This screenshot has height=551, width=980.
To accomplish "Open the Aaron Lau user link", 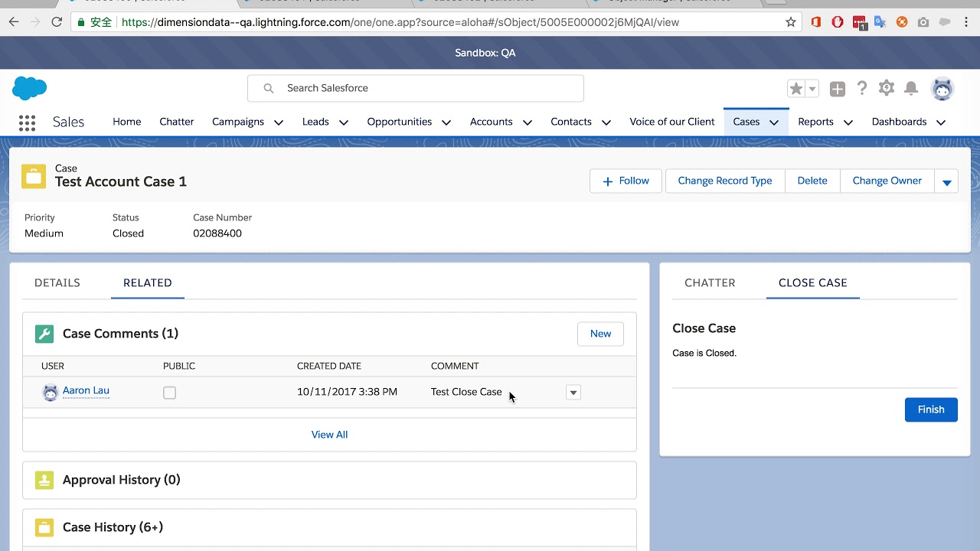I will pyautogui.click(x=86, y=390).
